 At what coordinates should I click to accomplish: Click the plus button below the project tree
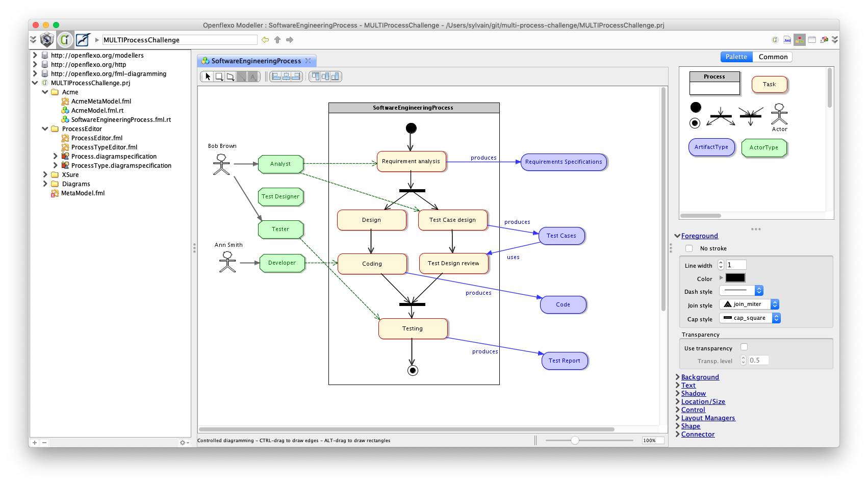(35, 443)
